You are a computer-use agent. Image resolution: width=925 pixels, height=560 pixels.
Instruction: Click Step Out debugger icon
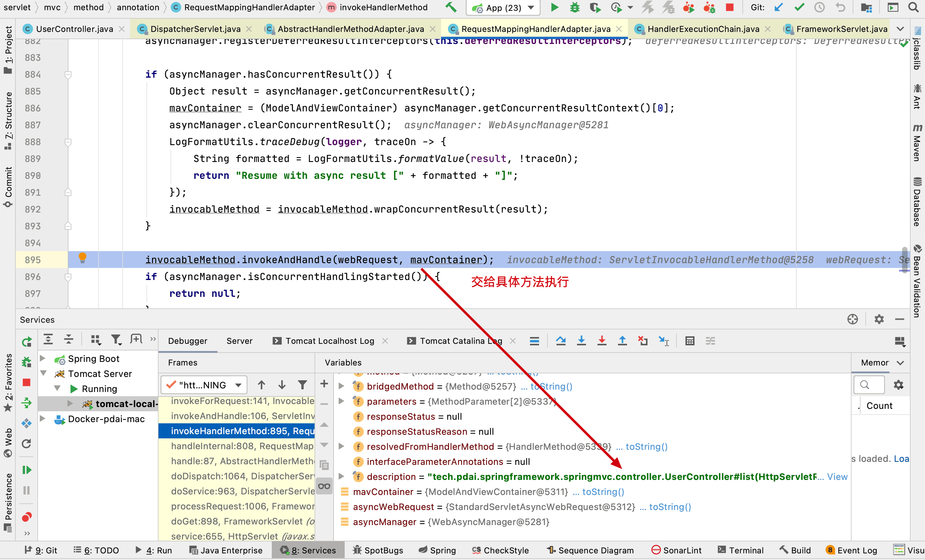coord(622,341)
